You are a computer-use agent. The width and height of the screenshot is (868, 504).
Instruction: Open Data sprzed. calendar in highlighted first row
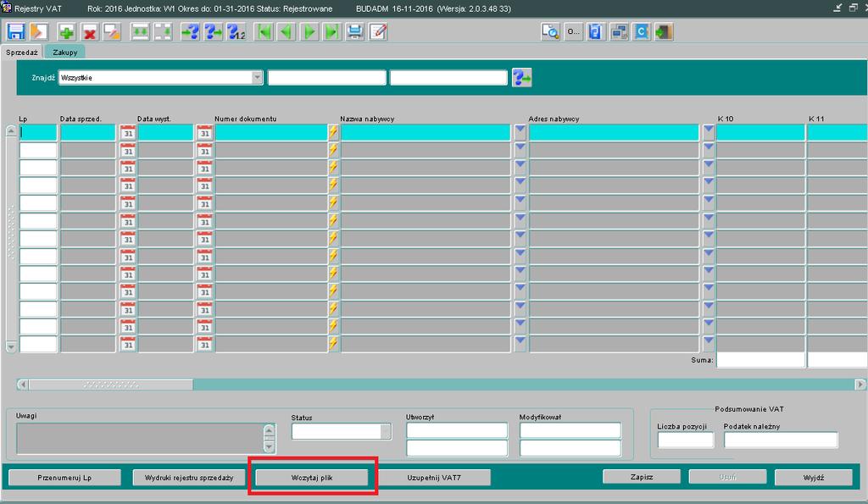point(128,133)
